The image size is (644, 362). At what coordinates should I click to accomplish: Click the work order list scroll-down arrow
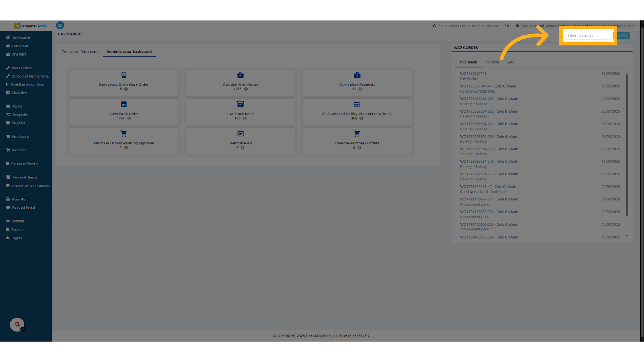(x=627, y=236)
